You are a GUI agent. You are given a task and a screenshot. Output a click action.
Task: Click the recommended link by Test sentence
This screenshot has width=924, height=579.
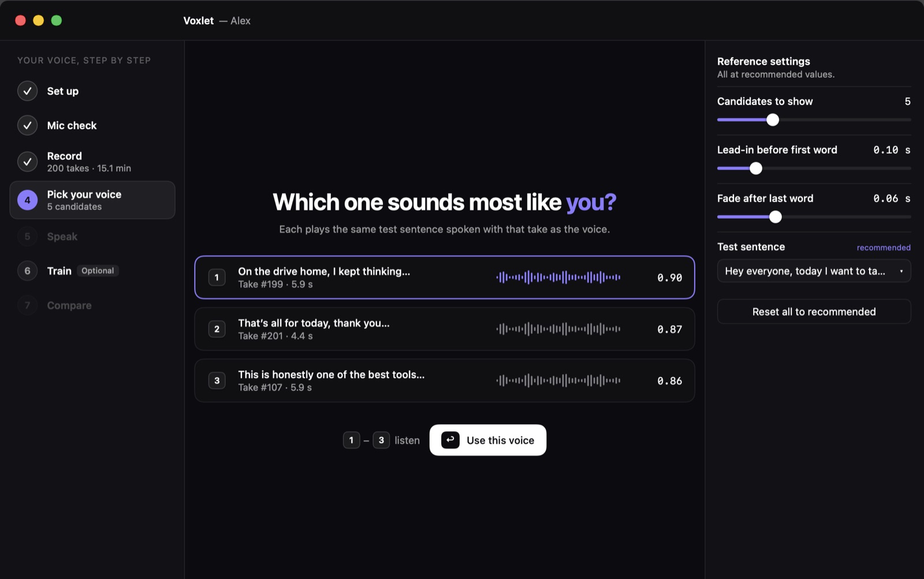pyautogui.click(x=884, y=248)
